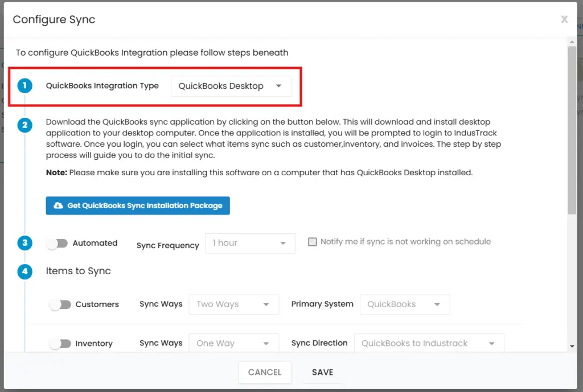583x392 pixels.
Task: Click the Primary System label
Action: click(322, 304)
